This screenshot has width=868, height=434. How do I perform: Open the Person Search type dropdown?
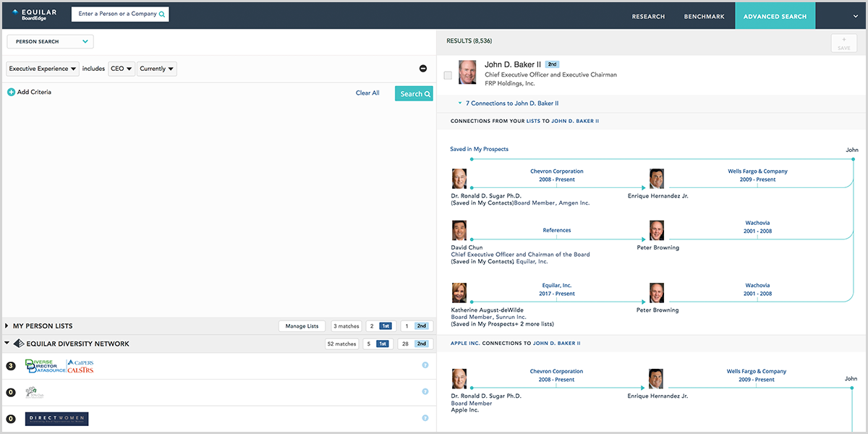(51, 42)
